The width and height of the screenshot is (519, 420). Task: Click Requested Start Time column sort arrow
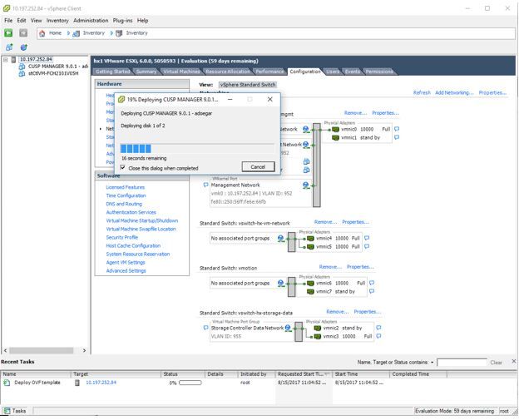pyautogui.click(x=328, y=374)
